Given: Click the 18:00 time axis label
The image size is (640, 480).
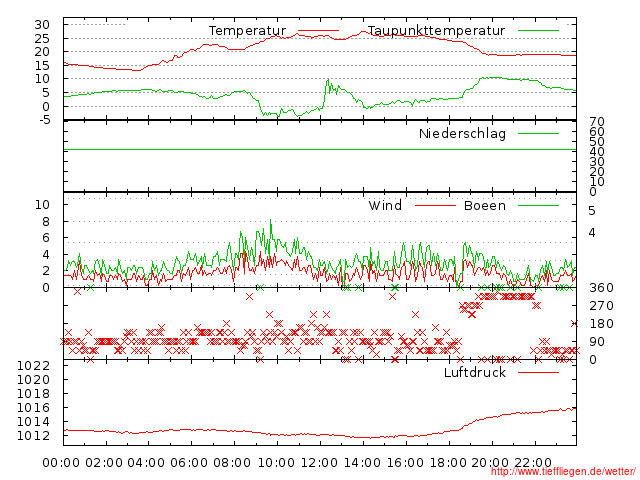Looking at the screenshot, I should coord(448,463).
